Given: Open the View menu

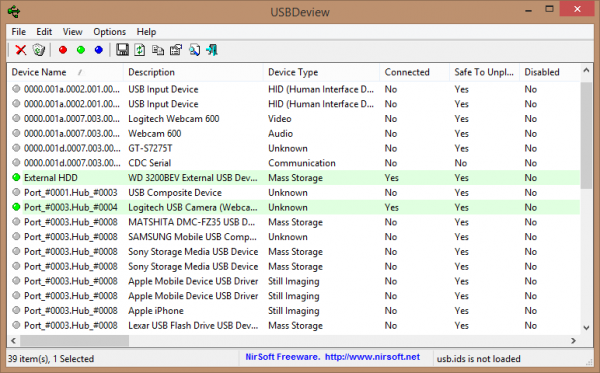Looking at the screenshot, I should pyautogui.click(x=72, y=32).
